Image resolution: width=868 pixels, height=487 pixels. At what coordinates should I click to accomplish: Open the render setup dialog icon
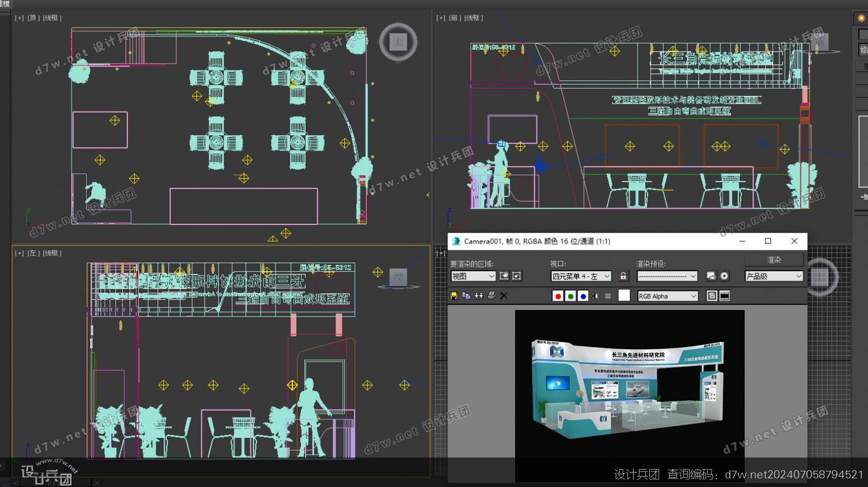[712, 276]
